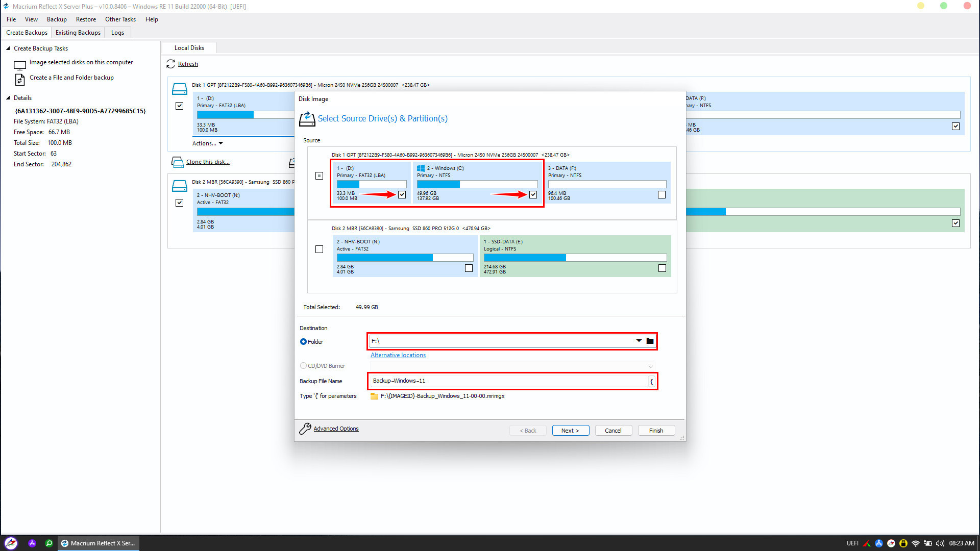Open the Other Tasks menu
The height and width of the screenshot is (551, 980).
(x=120, y=19)
